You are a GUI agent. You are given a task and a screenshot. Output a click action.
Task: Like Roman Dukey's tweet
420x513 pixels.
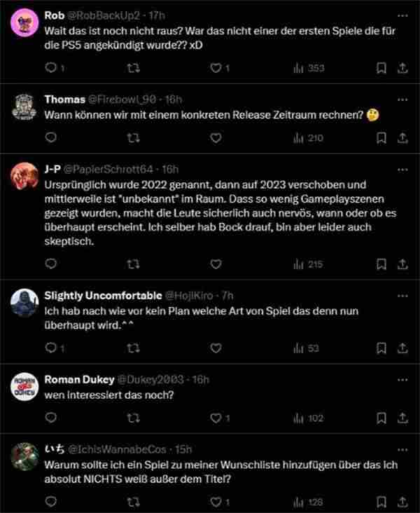coord(216,418)
